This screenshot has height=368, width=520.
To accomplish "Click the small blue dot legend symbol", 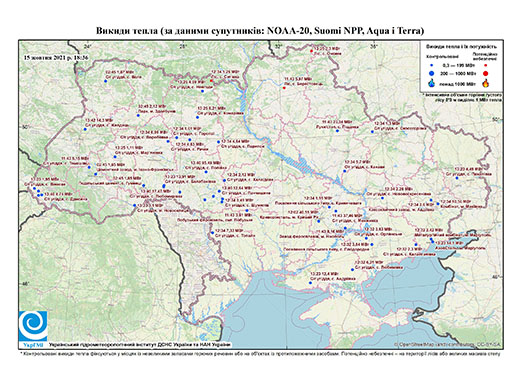I will click(x=432, y=65).
